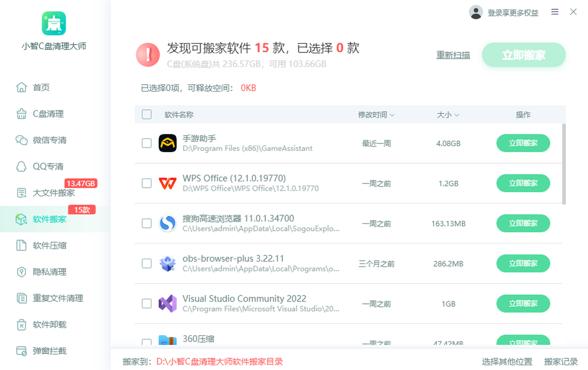The height and width of the screenshot is (370, 588).
Task: Click the 大文件搬家 file icon
Action: pos(22,193)
